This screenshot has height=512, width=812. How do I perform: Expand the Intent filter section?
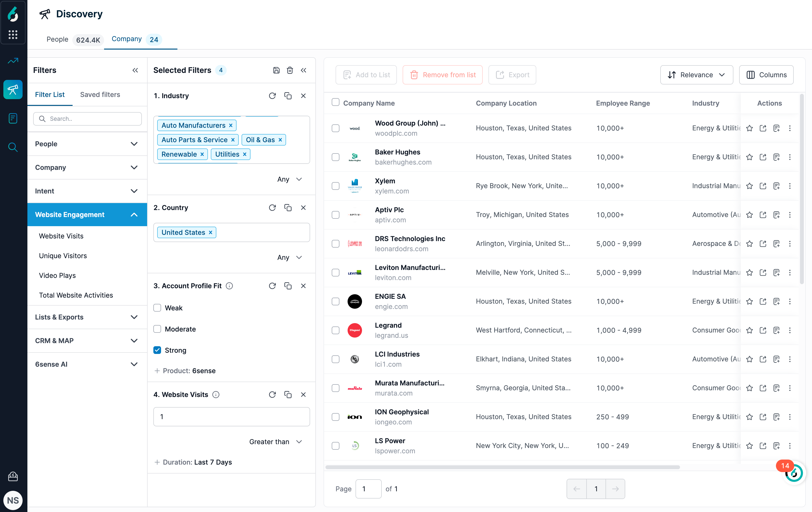click(x=87, y=191)
